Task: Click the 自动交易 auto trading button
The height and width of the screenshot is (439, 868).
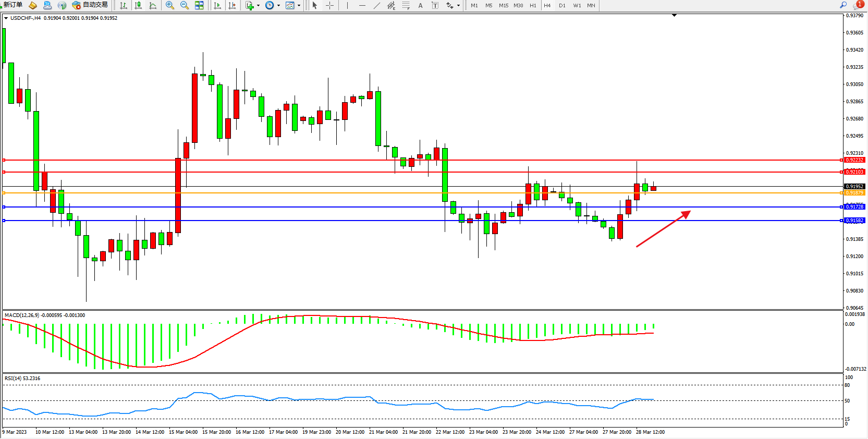Action: [x=90, y=5]
